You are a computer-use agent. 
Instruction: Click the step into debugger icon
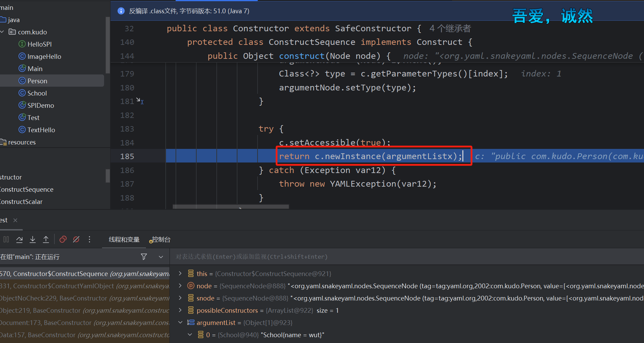[x=33, y=239]
